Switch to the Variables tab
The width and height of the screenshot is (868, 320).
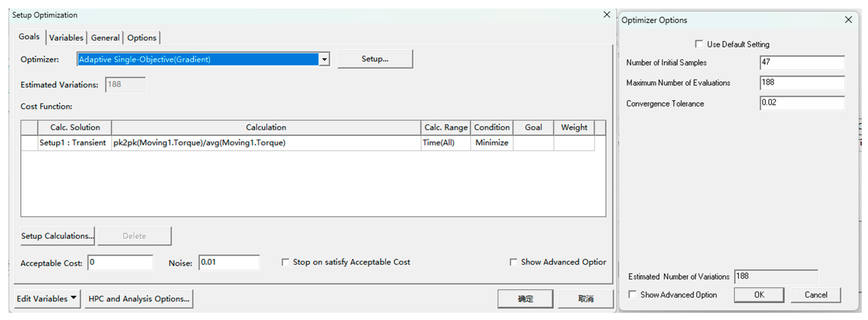point(66,38)
